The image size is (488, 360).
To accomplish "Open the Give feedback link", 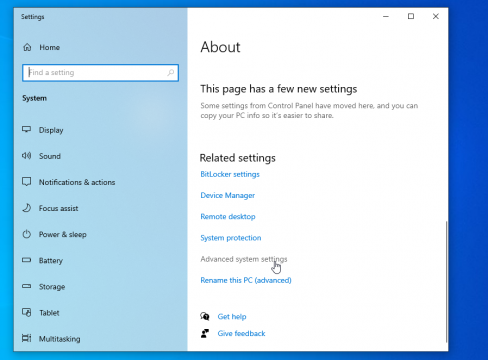I will pyautogui.click(x=241, y=333).
